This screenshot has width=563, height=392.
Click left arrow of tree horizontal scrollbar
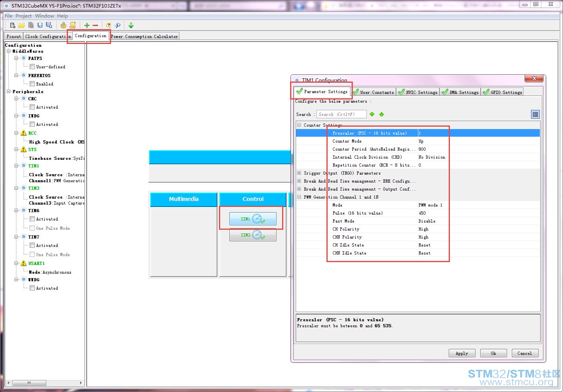coord(8,383)
